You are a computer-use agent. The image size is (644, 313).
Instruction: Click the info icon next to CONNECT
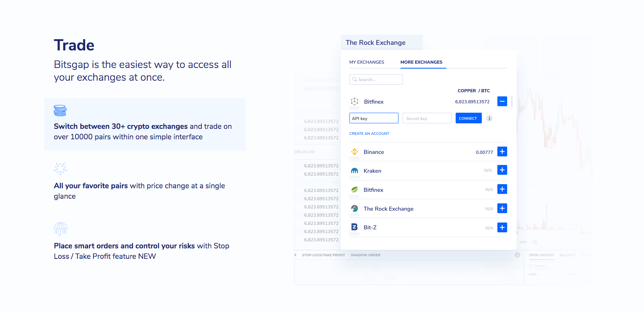pyautogui.click(x=489, y=118)
